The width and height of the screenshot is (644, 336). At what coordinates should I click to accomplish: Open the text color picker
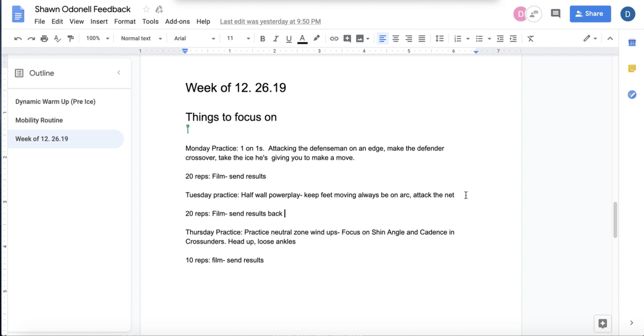(302, 38)
